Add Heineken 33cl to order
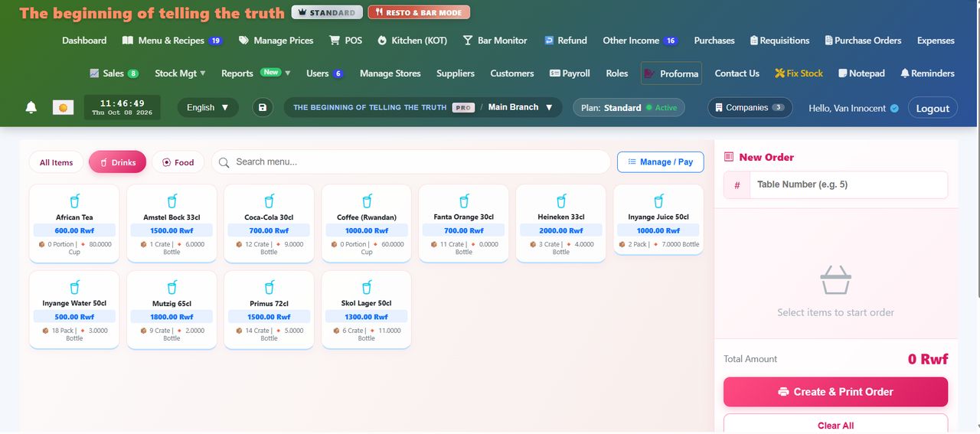 click(561, 223)
